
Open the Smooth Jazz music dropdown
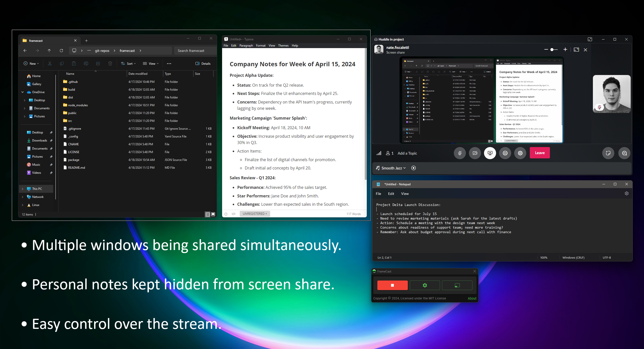393,168
